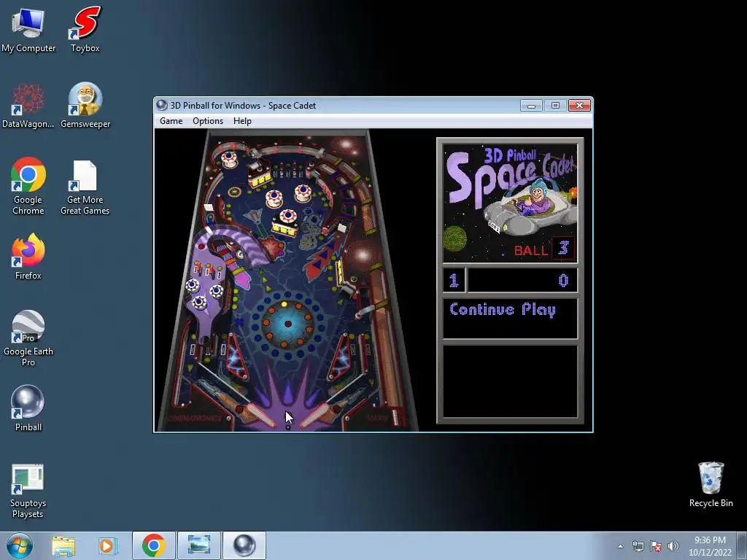This screenshot has height=560, width=747.
Task: Open the clock showing 9:36 PM
Action: pyautogui.click(x=710, y=546)
